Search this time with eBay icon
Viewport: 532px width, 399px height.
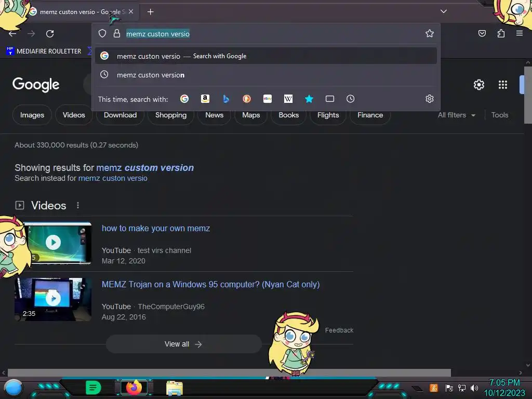click(x=268, y=99)
